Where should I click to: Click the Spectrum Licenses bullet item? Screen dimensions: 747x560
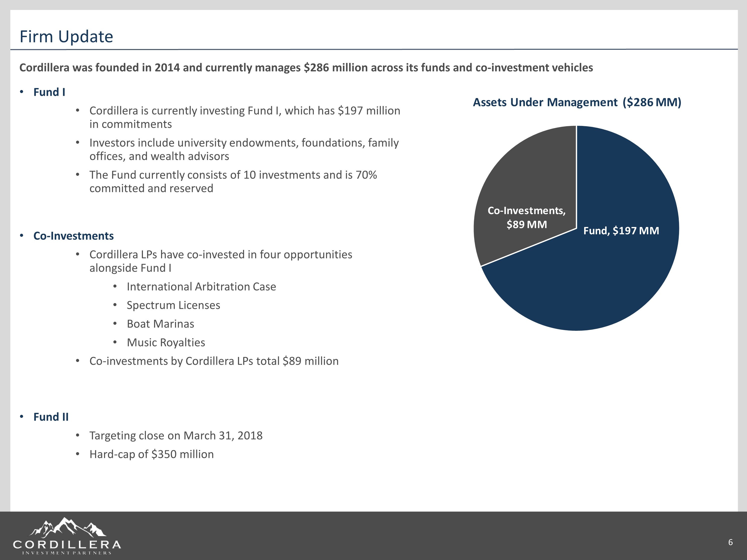click(x=173, y=305)
